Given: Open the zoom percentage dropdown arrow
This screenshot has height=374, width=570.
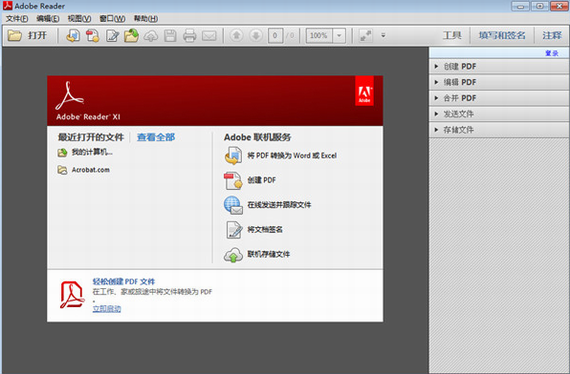Looking at the screenshot, I should pyautogui.click(x=339, y=36).
